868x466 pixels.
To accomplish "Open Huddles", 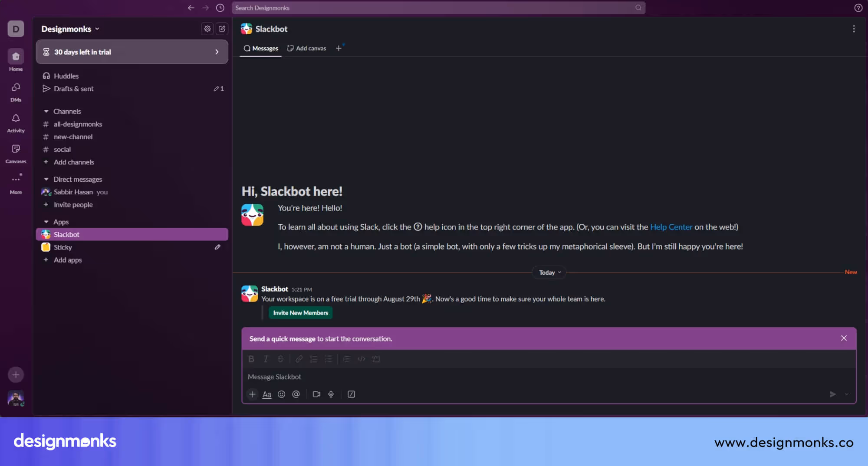I will [x=132, y=76].
